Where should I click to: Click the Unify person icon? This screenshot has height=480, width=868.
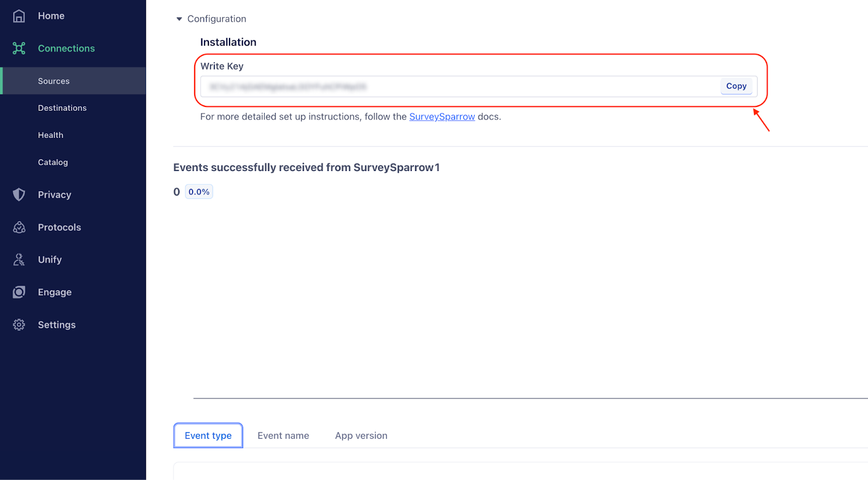coord(19,260)
